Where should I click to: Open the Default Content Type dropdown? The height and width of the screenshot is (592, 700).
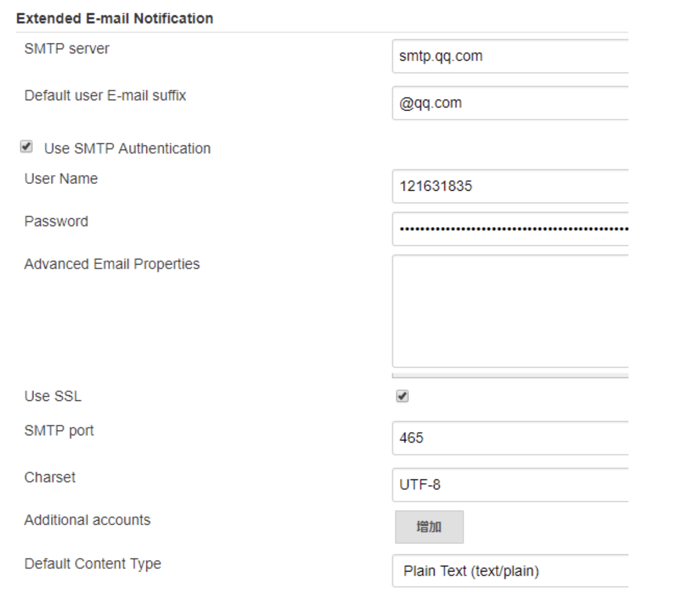click(x=510, y=571)
